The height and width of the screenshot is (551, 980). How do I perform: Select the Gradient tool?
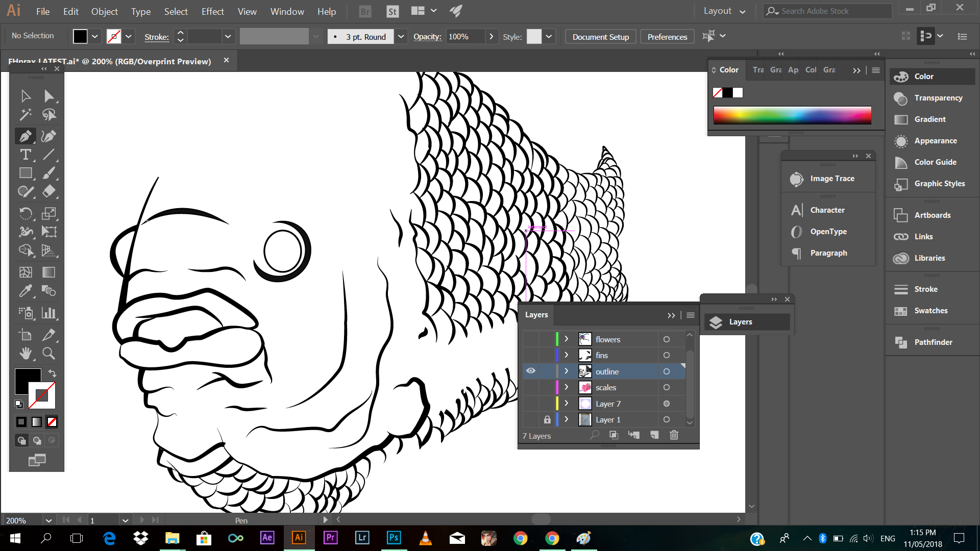(49, 272)
